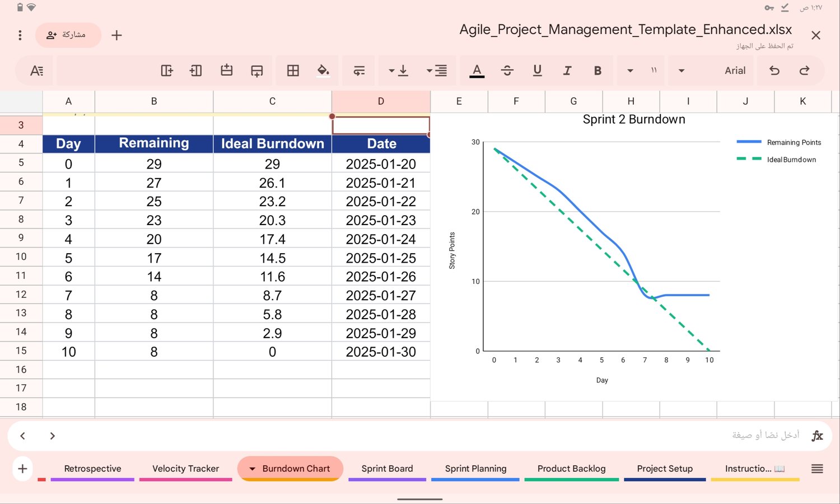Select column header B
The height and width of the screenshot is (504, 840).
point(154,101)
